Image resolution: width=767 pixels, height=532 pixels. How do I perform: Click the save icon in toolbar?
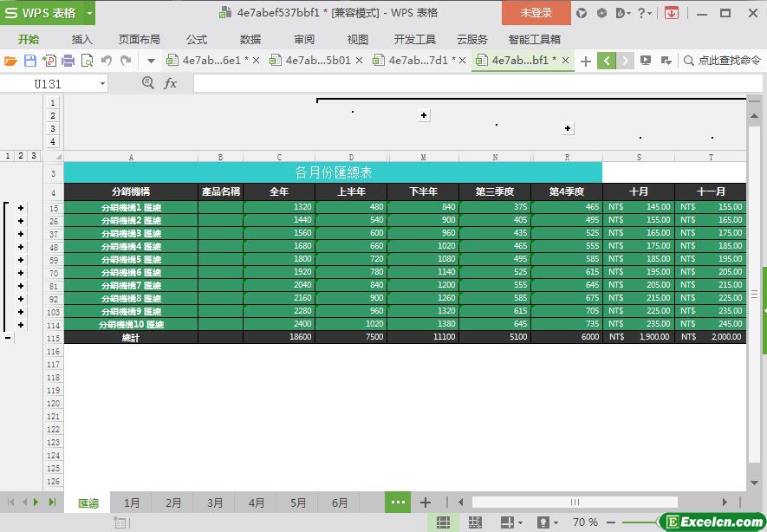[x=30, y=61]
